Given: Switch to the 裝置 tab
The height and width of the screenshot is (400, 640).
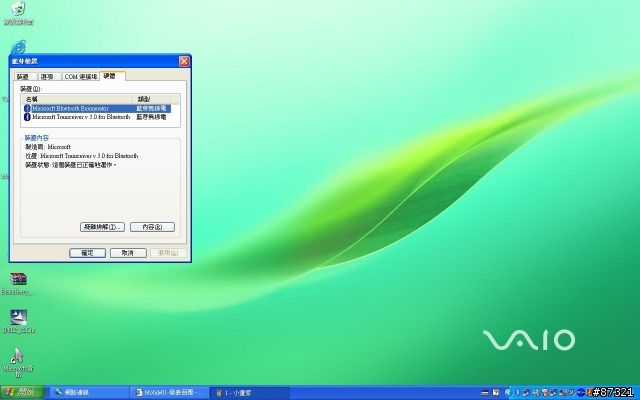Looking at the screenshot, I should (x=23, y=77).
